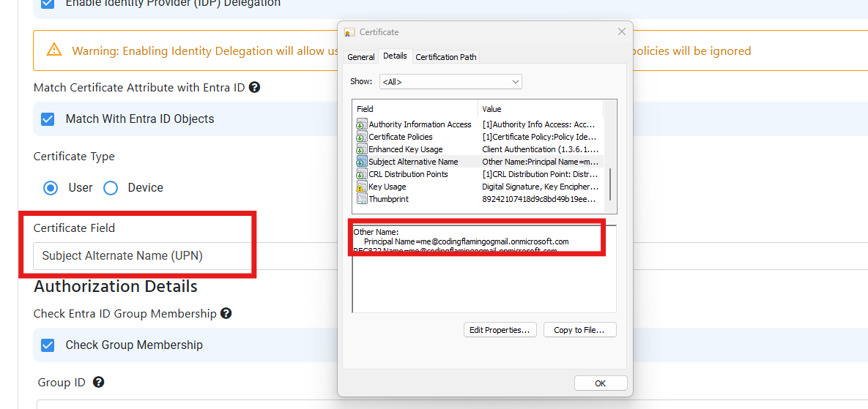Viewport: 868px width, 409px height.
Task: Open the Certification Path tab
Action: click(446, 57)
